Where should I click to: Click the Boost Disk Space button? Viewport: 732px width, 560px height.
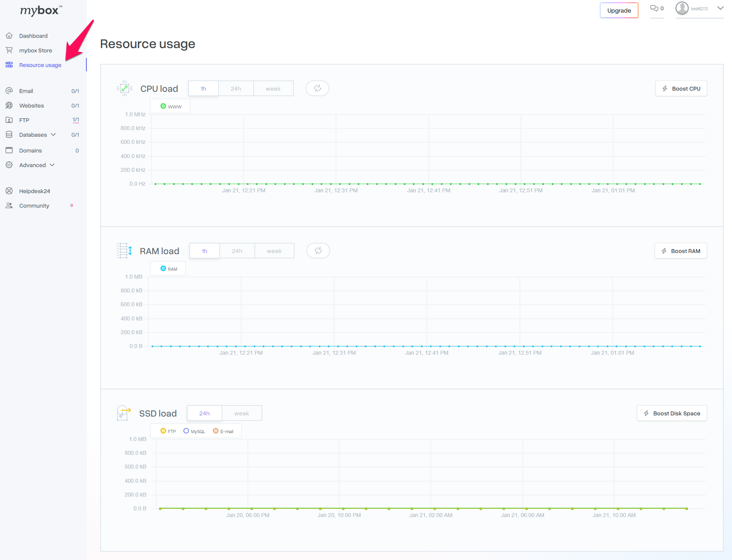coord(672,413)
